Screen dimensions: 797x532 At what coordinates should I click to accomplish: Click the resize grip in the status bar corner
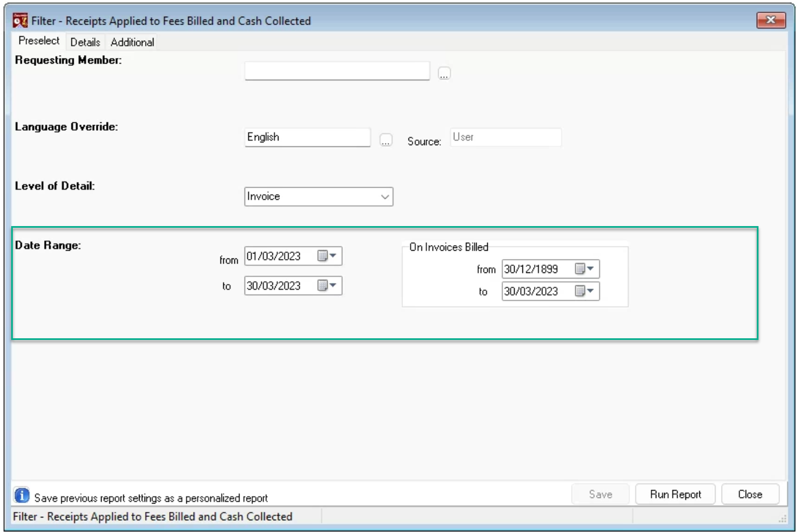click(782, 519)
